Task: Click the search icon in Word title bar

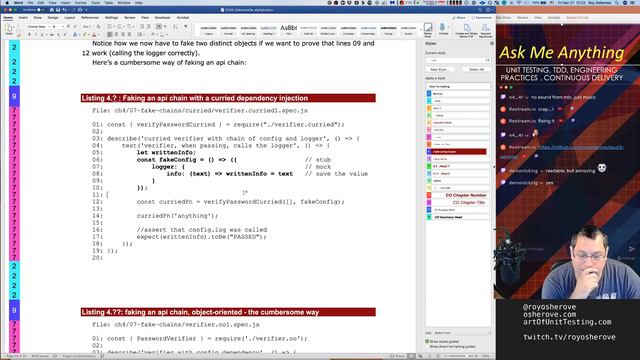Action: click(480, 9)
